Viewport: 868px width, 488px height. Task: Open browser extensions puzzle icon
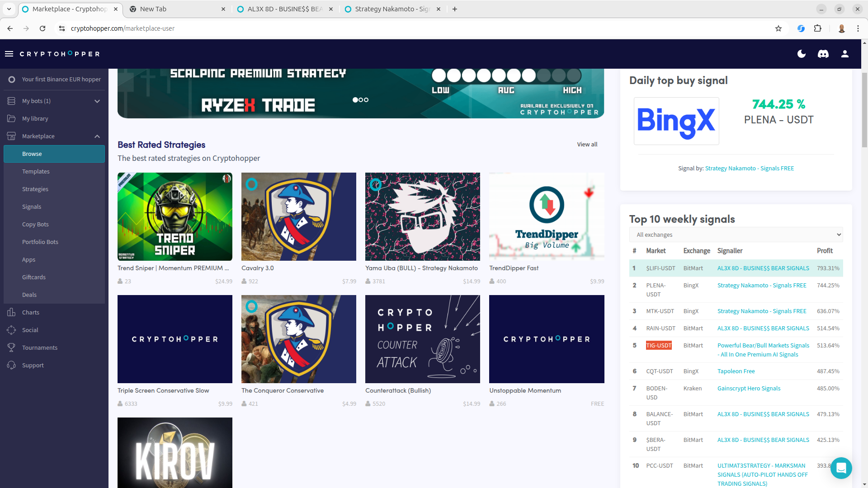pos(817,28)
